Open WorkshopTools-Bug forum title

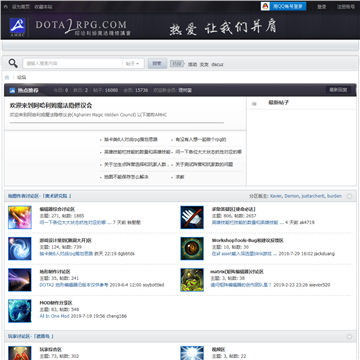(248, 240)
